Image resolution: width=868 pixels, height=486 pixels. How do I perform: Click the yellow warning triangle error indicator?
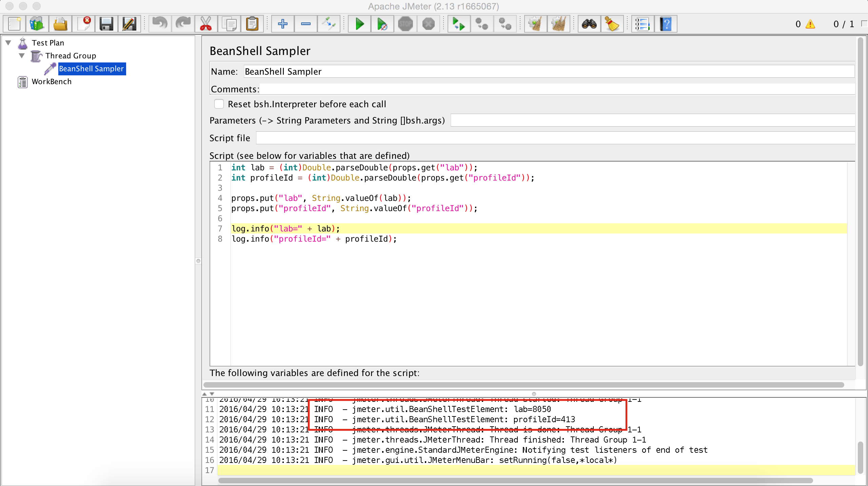click(810, 24)
